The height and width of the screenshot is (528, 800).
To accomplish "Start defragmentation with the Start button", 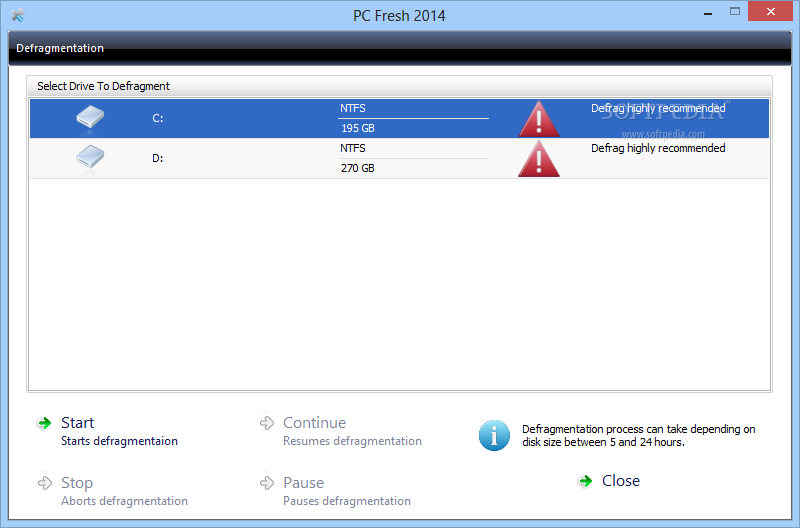I will (78, 423).
